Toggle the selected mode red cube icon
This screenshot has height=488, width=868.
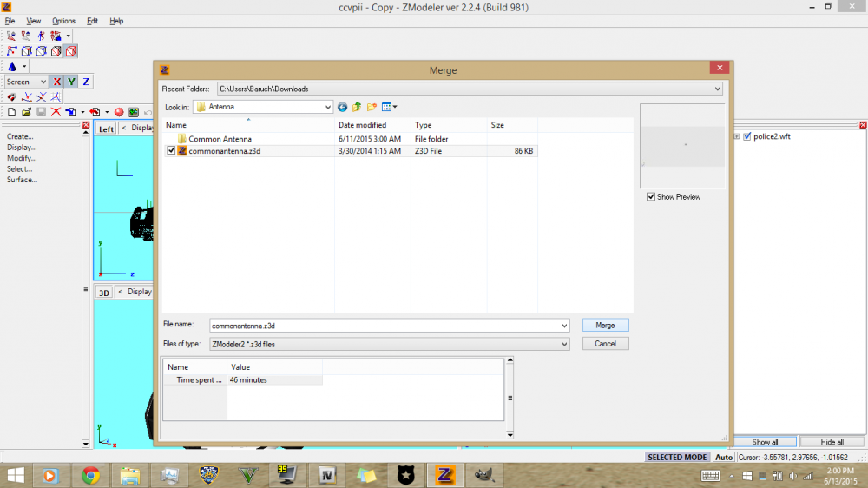[x=71, y=51]
